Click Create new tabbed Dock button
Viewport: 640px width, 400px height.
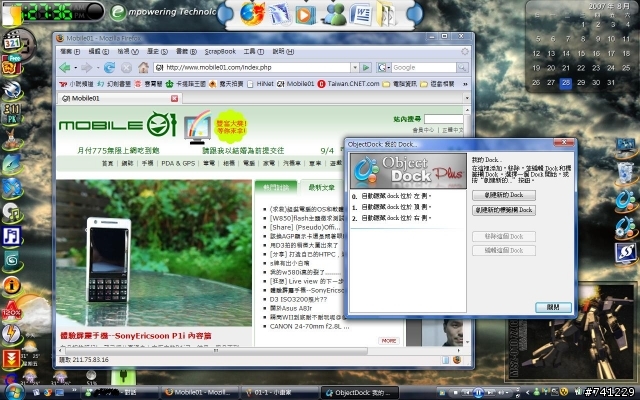(x=504, y=210)
